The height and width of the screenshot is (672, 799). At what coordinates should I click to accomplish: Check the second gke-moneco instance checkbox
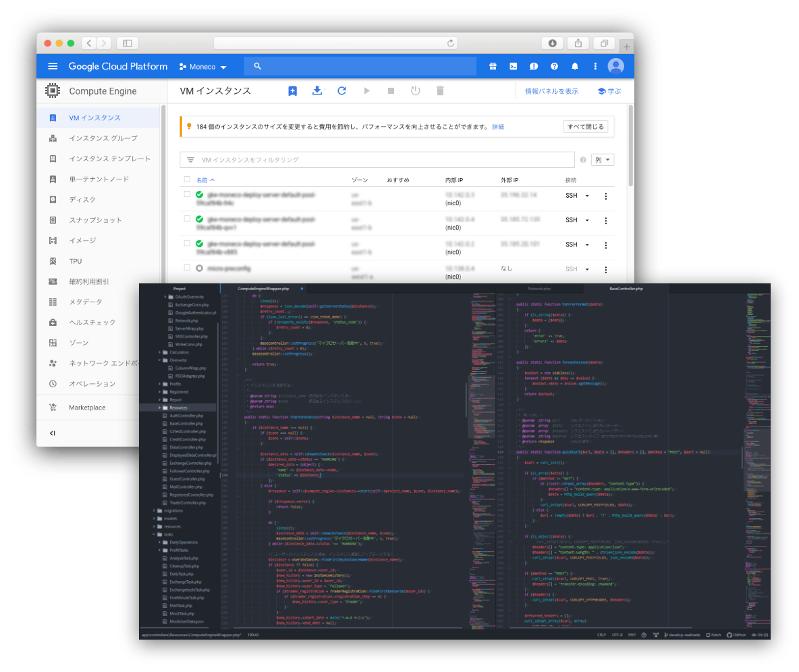187,219
